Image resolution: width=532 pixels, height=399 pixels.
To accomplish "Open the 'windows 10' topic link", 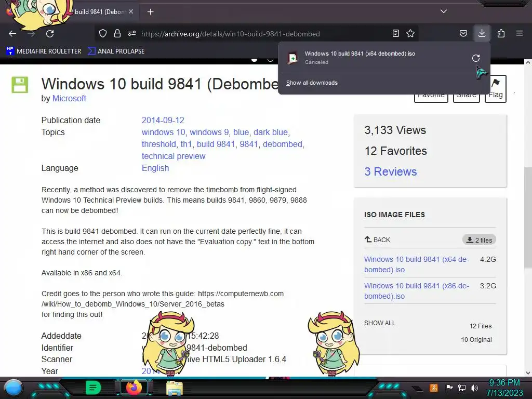I will [x=164, y=132].
